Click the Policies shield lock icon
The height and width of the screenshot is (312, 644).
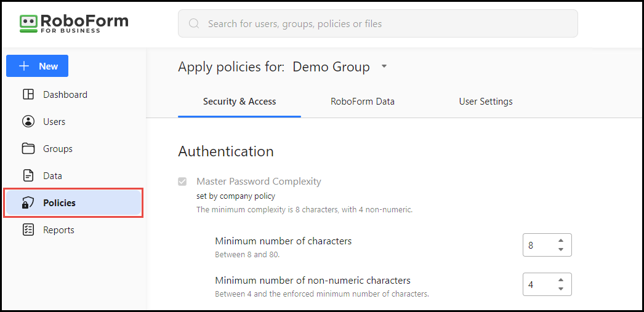tap(28, 203)
